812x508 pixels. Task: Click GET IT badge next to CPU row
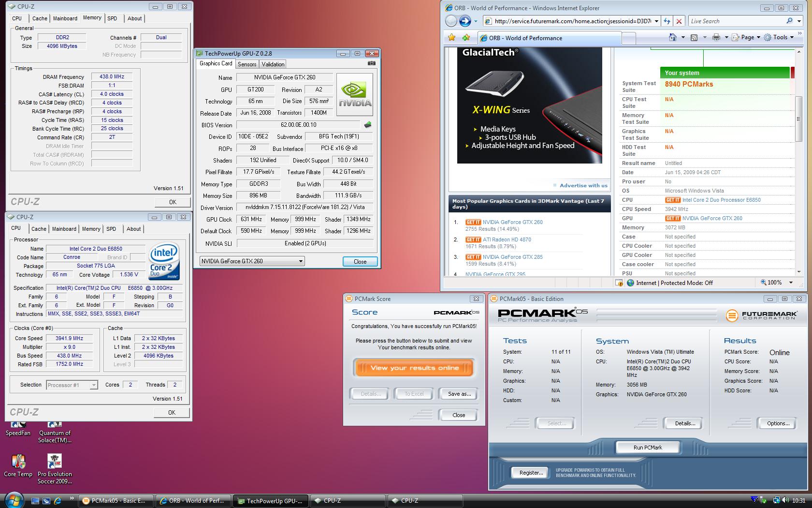pyautogui.click(x=673, y=200)
